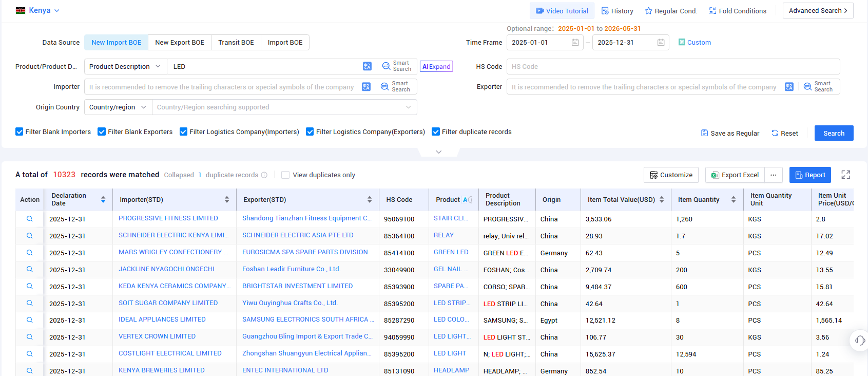
Task: Open end date calendar icon
Action: 661,43
